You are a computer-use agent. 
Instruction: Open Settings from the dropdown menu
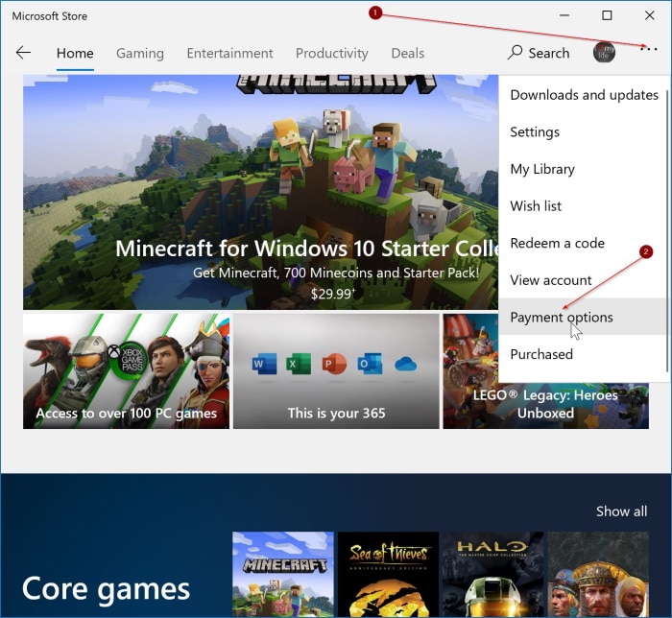coord(584,131)
